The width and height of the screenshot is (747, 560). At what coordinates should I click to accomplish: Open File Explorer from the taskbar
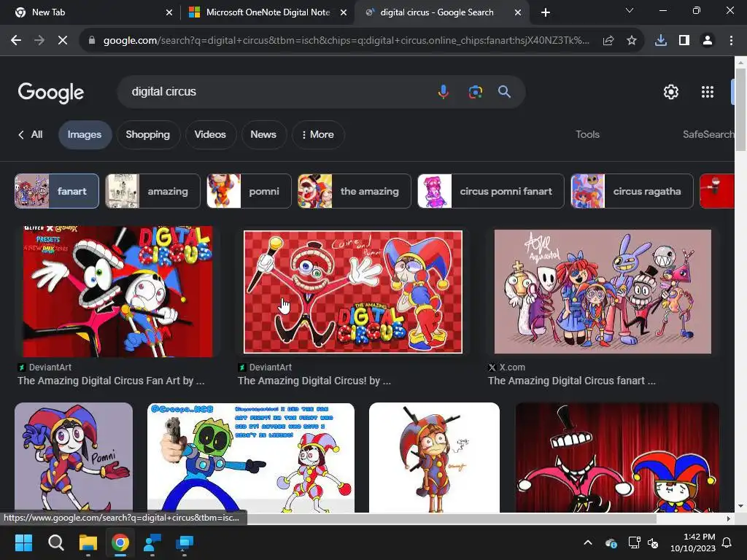click(88, 542)
